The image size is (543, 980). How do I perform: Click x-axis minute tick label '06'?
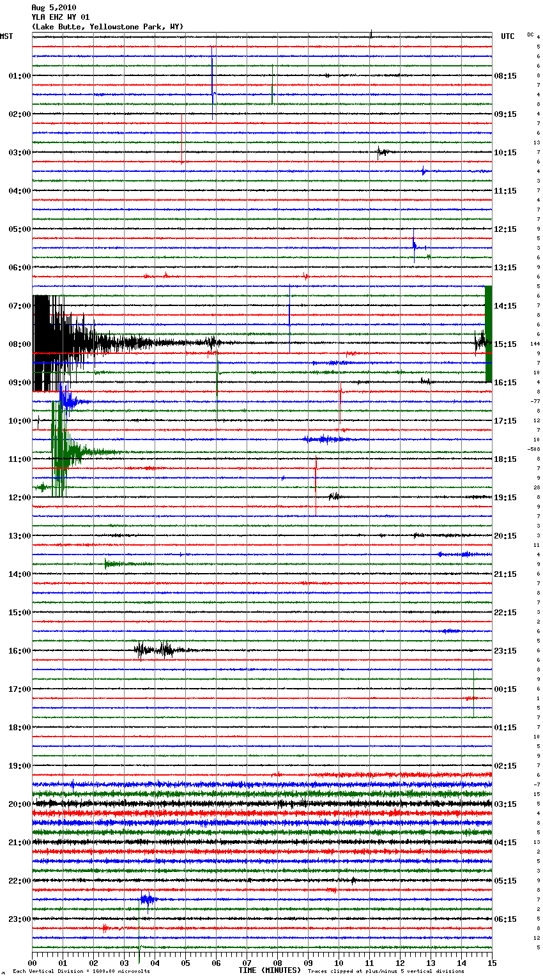(216, 963)
